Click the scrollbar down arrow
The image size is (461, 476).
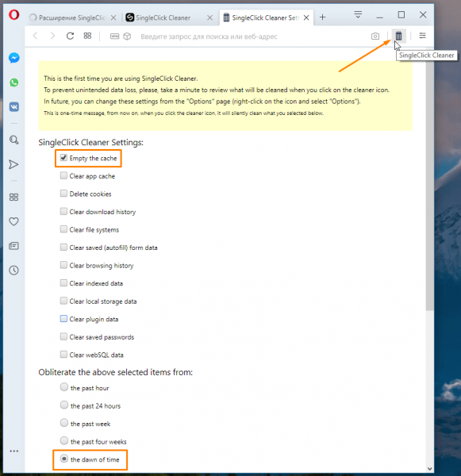429,469
